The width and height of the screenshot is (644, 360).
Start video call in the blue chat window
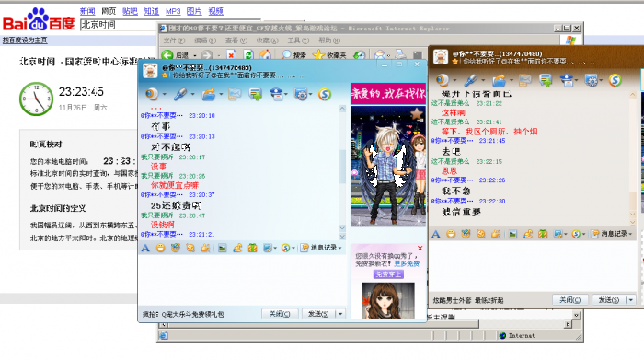tap(152, 95)
